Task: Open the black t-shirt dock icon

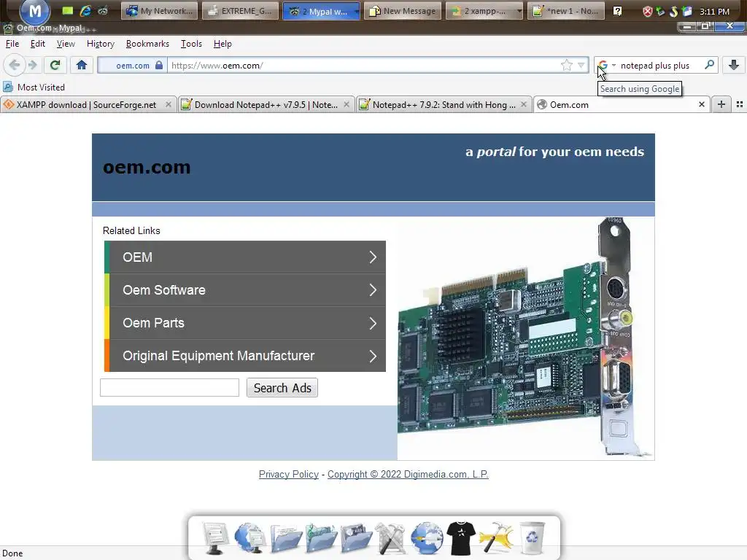Action: click(x=461, y=538)
